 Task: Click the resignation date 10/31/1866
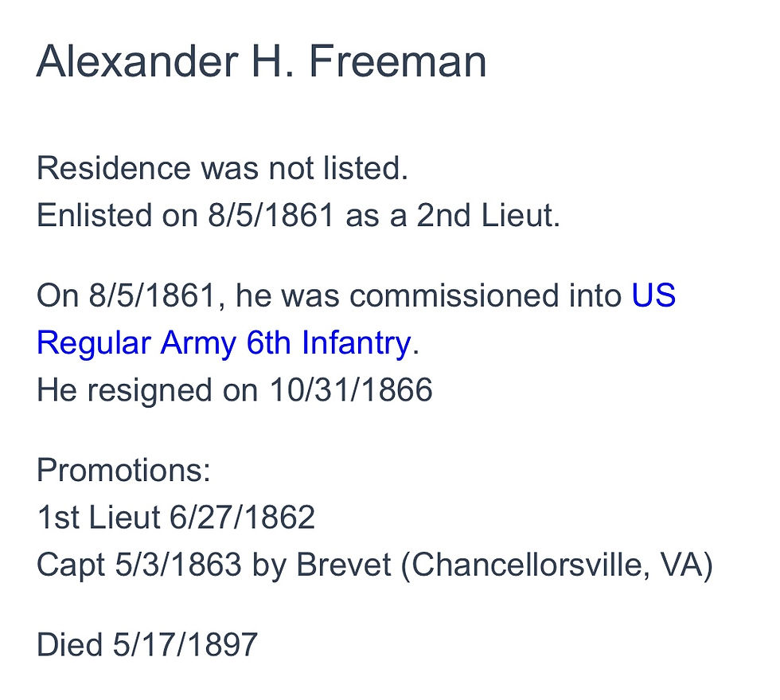351,391
